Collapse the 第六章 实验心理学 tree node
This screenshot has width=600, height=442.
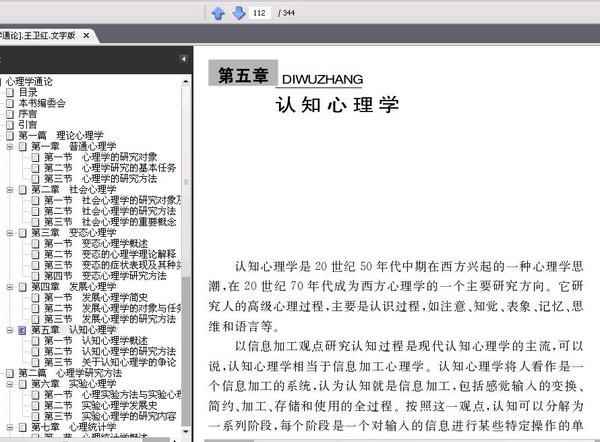click(x=10, y=384)
